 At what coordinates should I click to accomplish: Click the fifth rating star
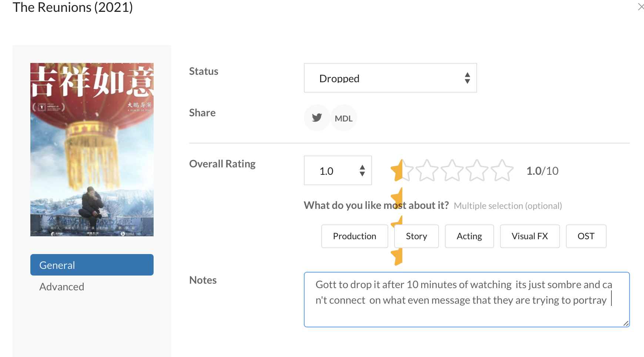[x=502, y=171]
